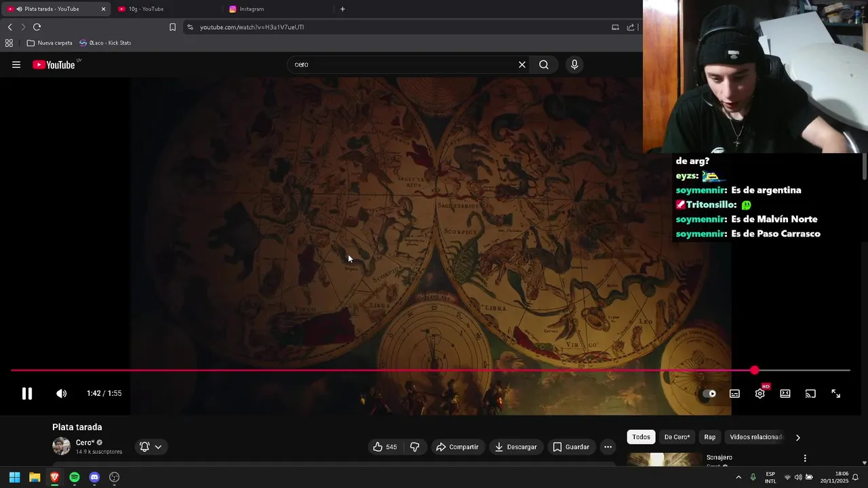This screenshot has width=868, height=488.
Task: Toggle the autoplay switch in the player
Action: (x=709, y=394)
